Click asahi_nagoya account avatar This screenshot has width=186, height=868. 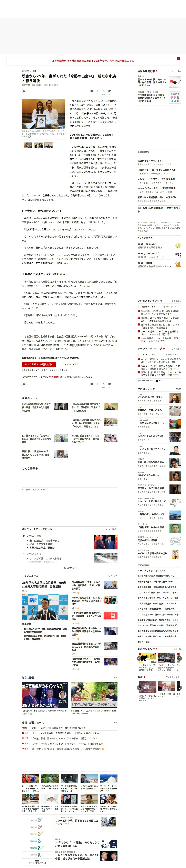[x=178, y=245]
